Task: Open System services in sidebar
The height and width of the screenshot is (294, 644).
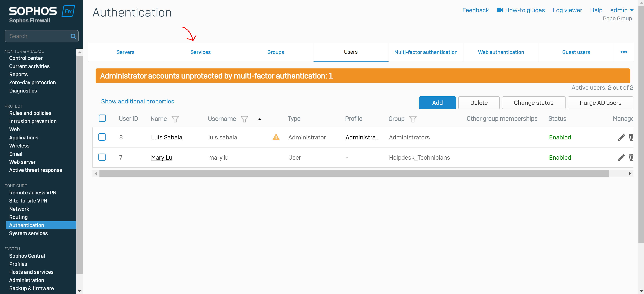Action: (x=28, y=233)
